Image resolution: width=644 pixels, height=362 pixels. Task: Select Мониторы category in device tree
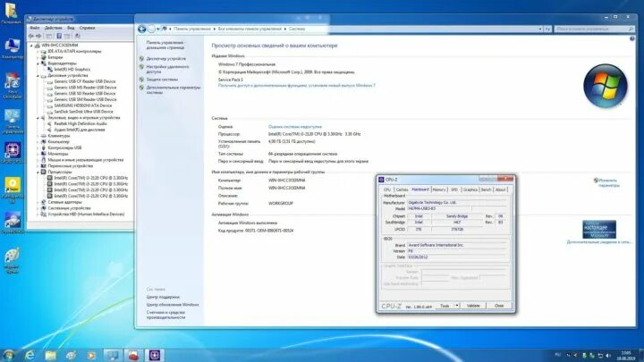57,154
